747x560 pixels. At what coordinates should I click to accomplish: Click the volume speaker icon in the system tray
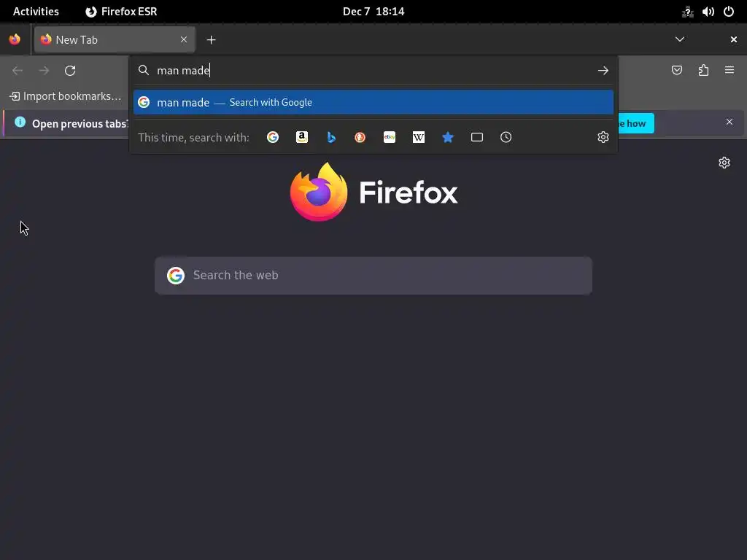(x=708, y=12)
